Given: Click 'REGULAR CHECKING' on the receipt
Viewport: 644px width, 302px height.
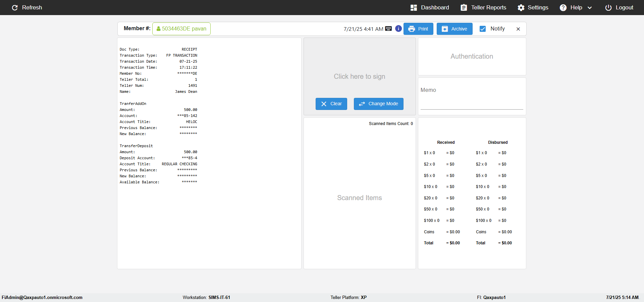Looking at the screenshot, I should [179, 164].
